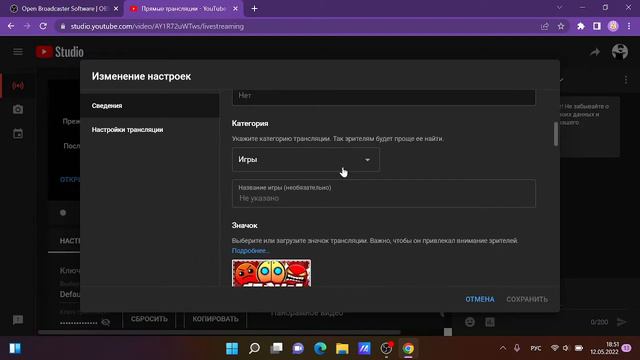Screen dimensions: 640x360
Task: Expand the Игры category dropdown
Action: (305, 160)
